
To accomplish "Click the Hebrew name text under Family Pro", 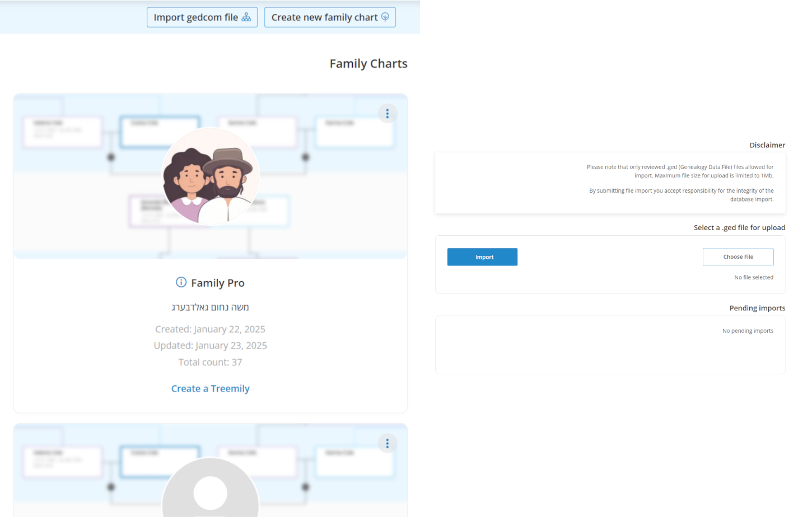I will click(x=211, y=307).
